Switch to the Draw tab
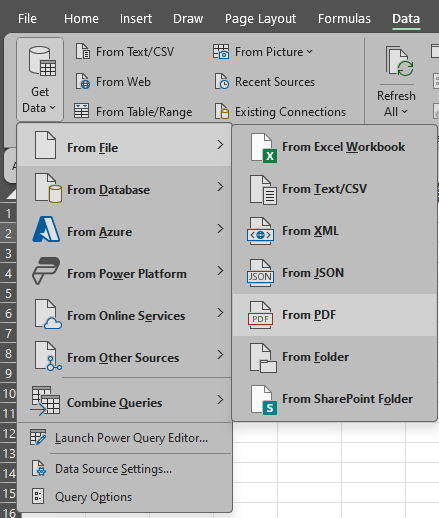 click(x=188, y=19)
